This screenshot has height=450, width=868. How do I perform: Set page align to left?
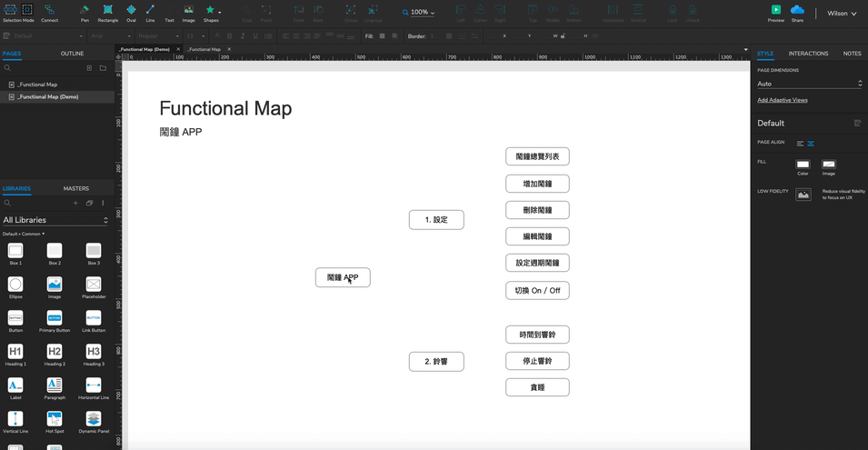800,144
